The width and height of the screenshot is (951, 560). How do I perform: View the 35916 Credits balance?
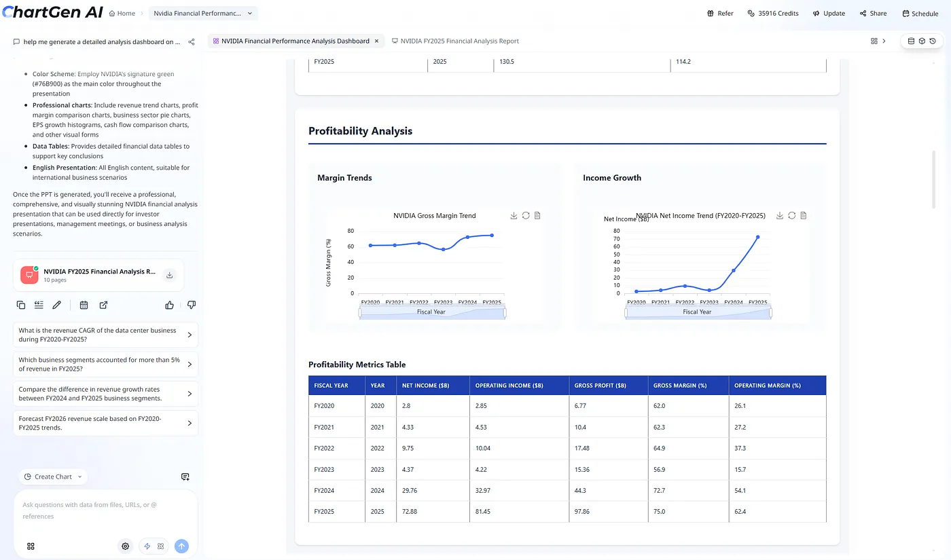pyautogui.click(x=773, y=13)
